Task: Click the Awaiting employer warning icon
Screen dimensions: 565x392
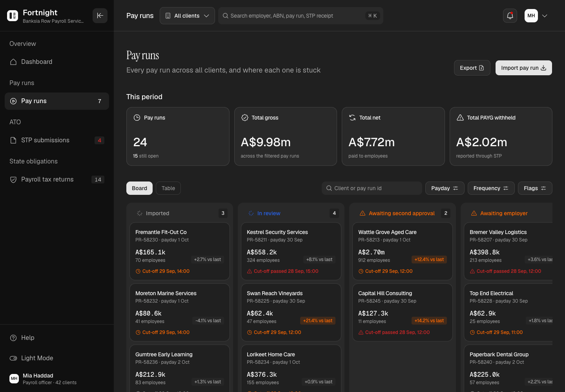Action: tap(474, 213)
